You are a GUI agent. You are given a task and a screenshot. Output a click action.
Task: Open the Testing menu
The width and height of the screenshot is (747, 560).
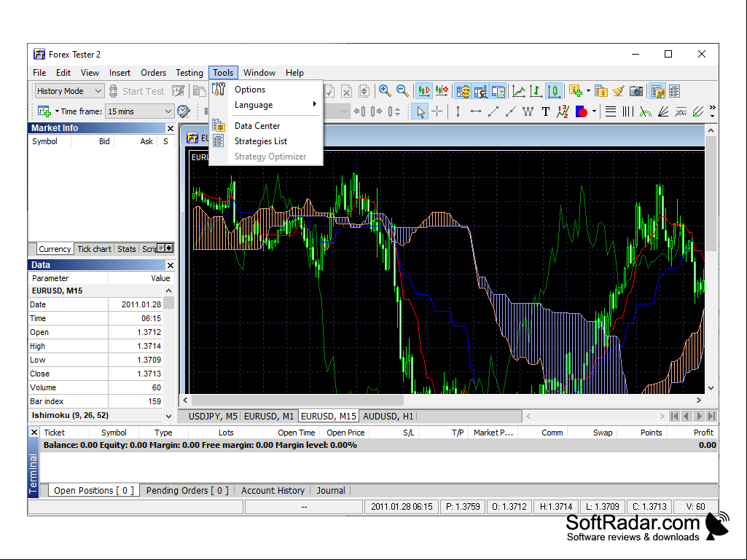189,73
